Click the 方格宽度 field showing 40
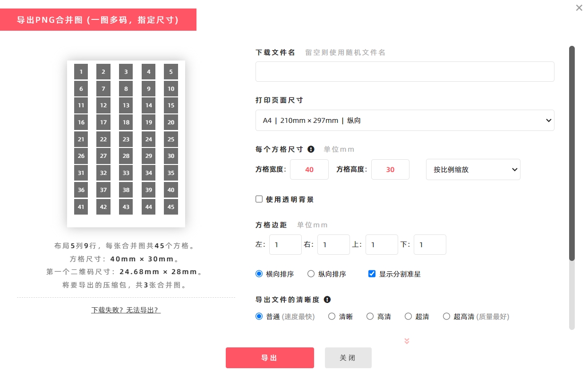 coord(309,169)
